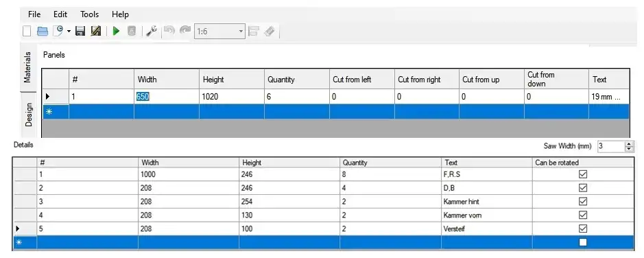Open a file with the folder icon
Viewport: 644px width, 258px height.
point(43,32)
